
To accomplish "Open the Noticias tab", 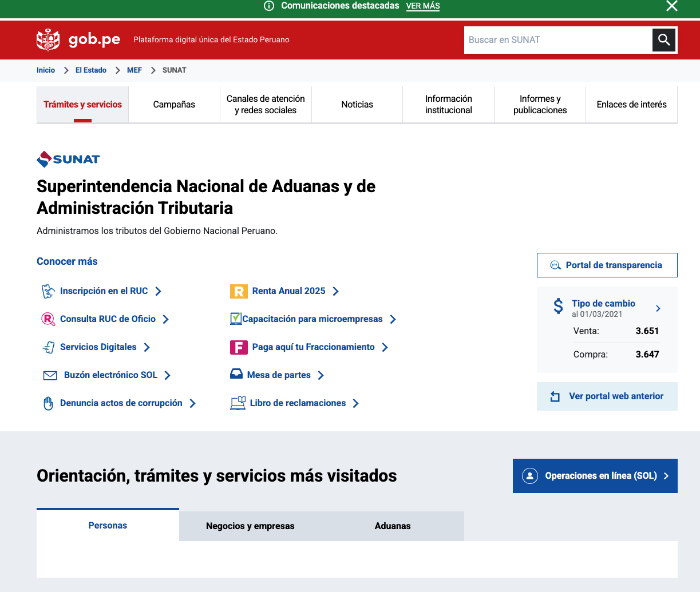I will [357, 105].
